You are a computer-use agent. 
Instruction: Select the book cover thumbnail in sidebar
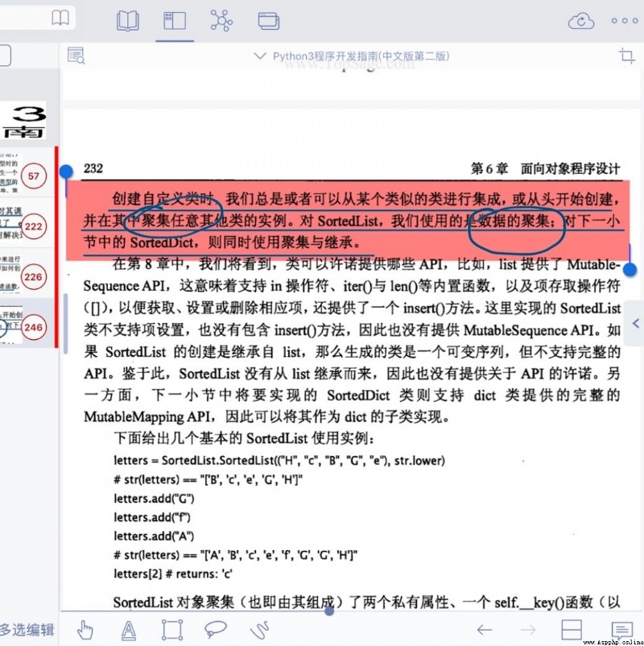[23, 121]
